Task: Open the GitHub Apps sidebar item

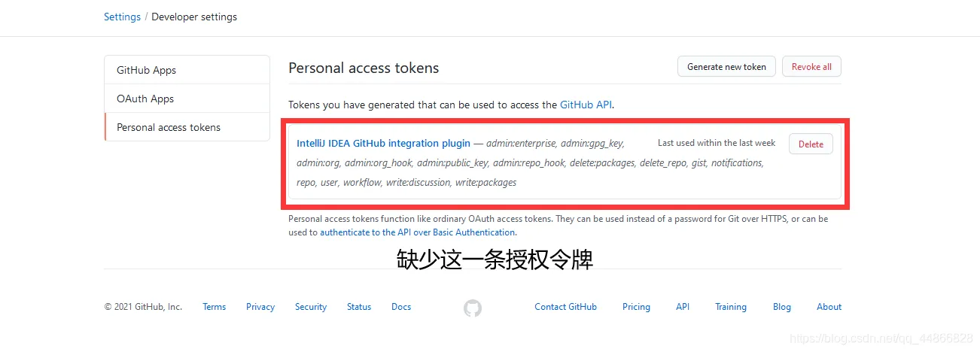Action: tap(146, 70)
